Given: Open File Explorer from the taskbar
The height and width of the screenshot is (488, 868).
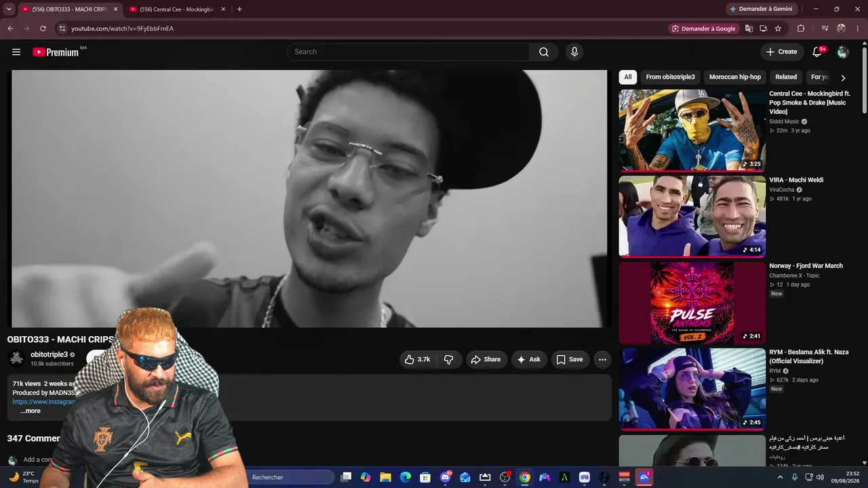Looking at the screenshot, I should (x=385, y=477).
